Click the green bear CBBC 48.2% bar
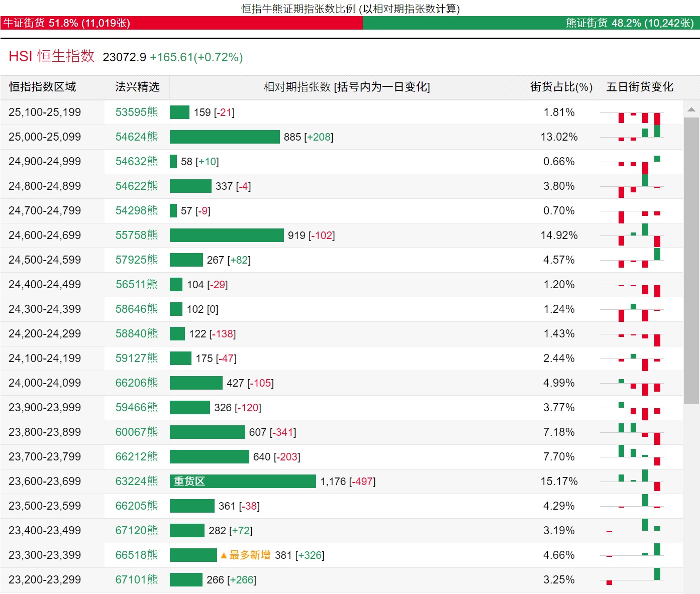The width and height of the screenshot is (700, 594). click(531, 23)
